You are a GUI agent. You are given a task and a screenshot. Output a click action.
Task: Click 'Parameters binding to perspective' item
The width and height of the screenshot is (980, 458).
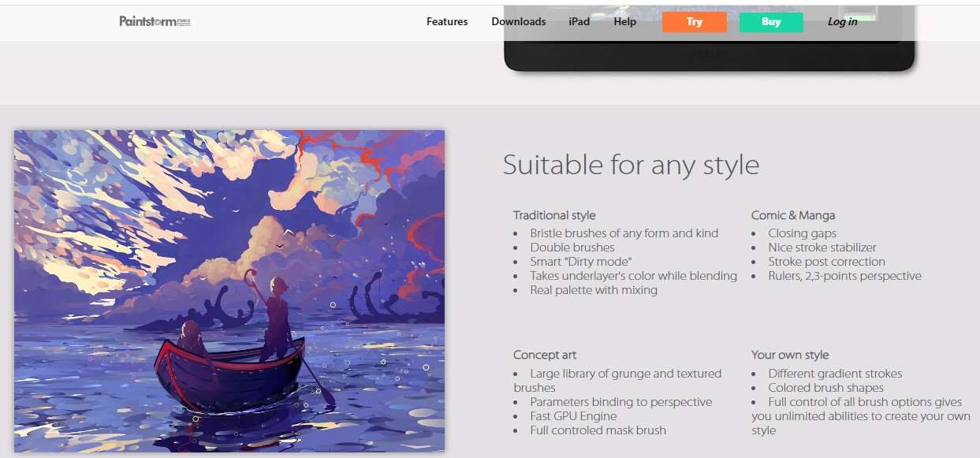pos(621,402)
